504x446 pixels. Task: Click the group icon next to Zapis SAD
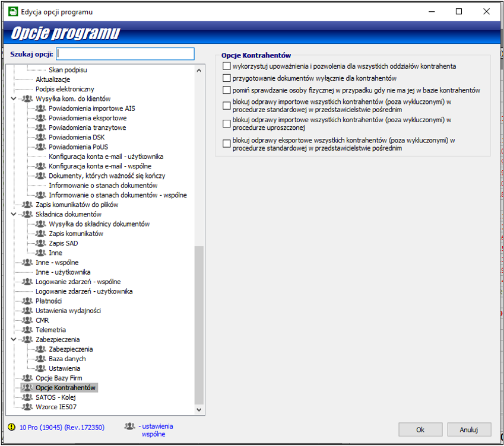point(40,243)
